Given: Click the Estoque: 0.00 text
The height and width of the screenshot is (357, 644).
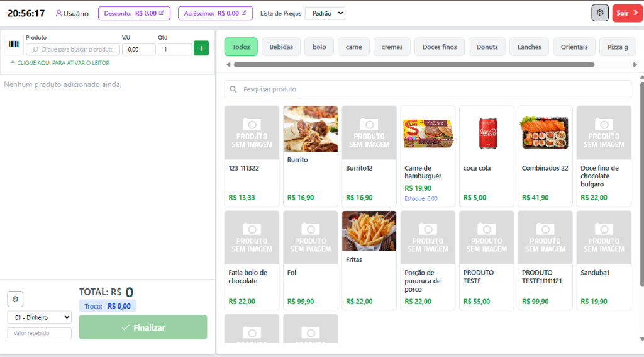Looking at the screenshot, I should pyautogui.click(x=421, y=198).
